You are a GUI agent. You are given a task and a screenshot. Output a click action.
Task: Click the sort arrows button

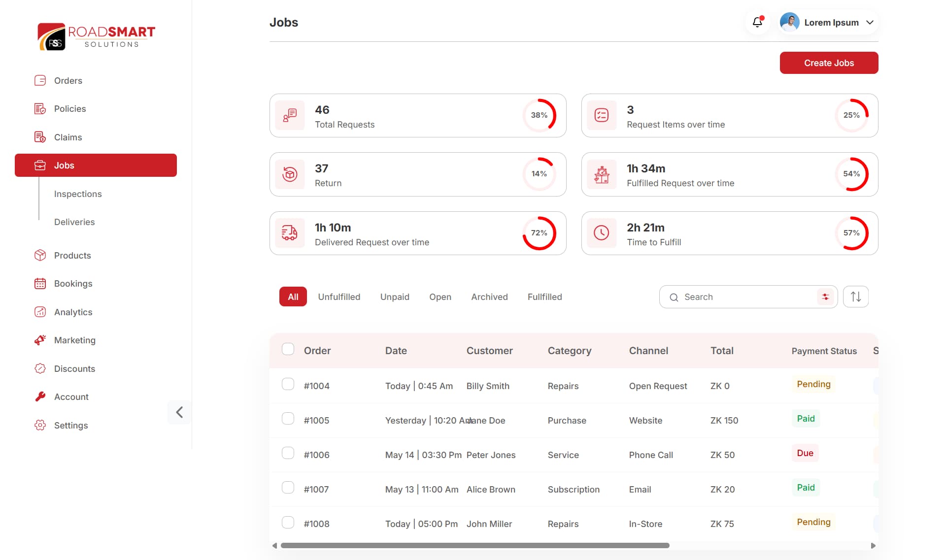click(856, 296)
